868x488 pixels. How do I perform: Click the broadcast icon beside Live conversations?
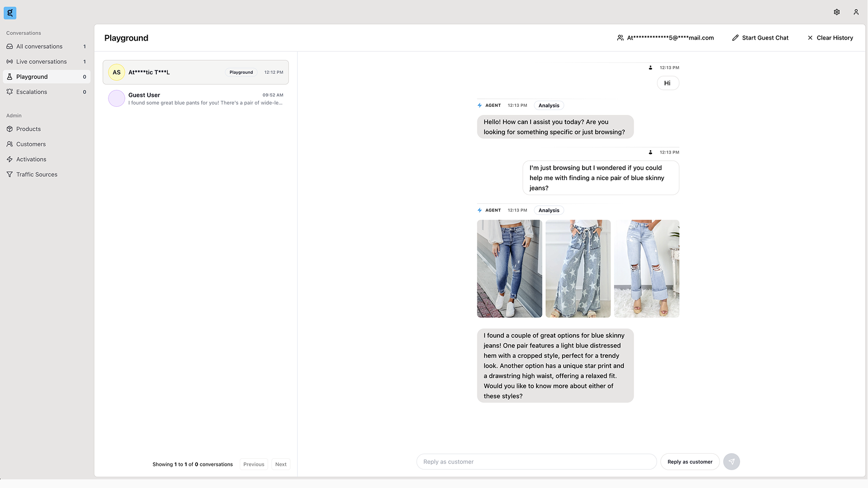(x=10, y=62)
